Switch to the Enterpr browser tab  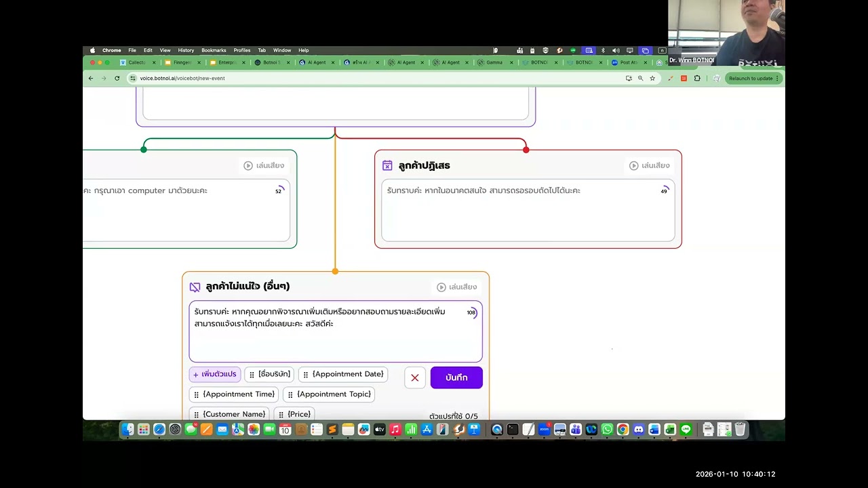click(227, 62)
